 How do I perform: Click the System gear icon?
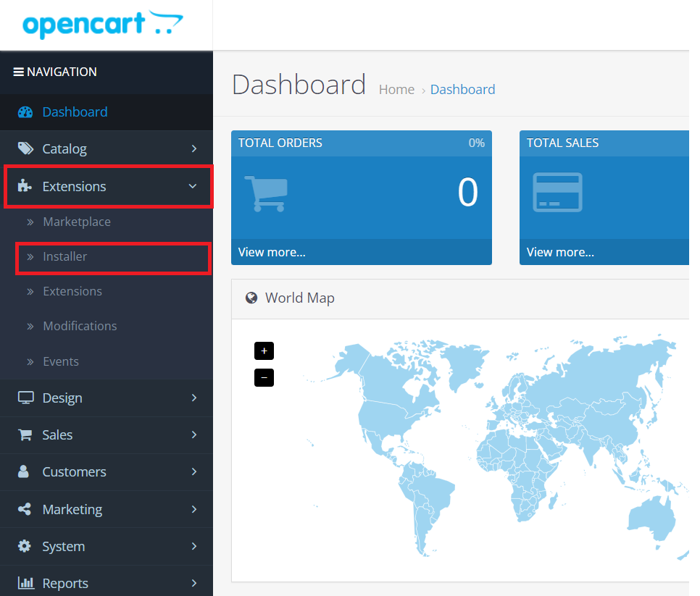pyautogui.click(x=25, y=546)
